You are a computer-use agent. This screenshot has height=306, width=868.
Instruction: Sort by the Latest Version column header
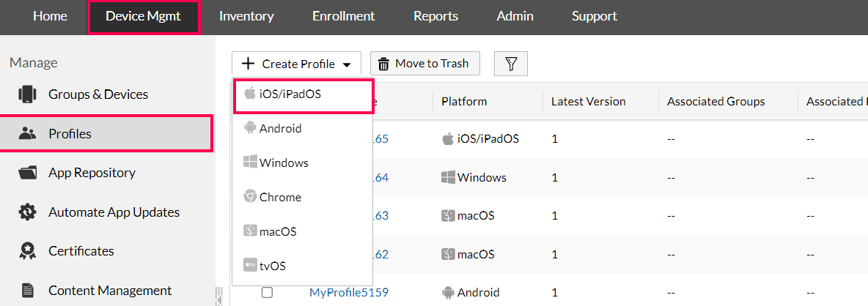(x=588, y=102)
